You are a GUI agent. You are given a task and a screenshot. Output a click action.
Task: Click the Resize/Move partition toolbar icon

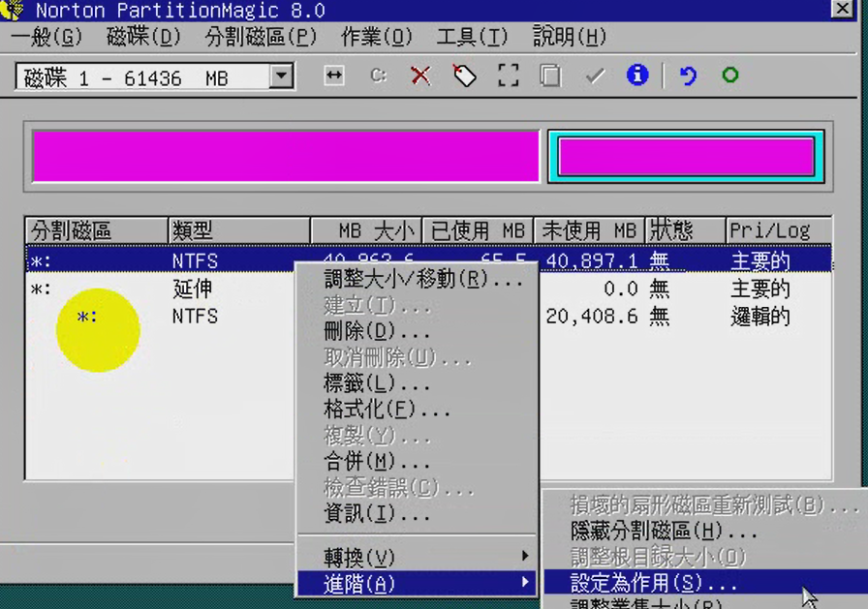(x=334, y=76)
